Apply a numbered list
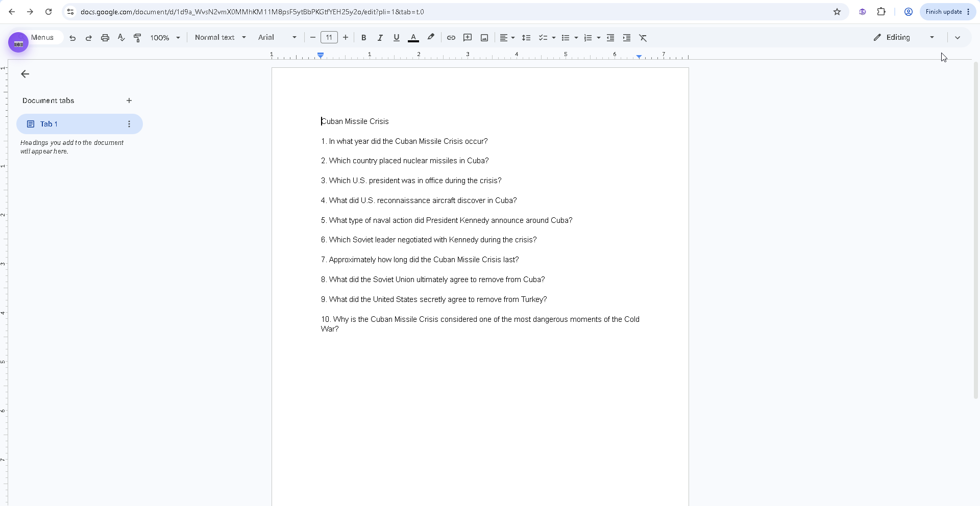This screenshot has width=980, height=506. [x=587, y=38]
